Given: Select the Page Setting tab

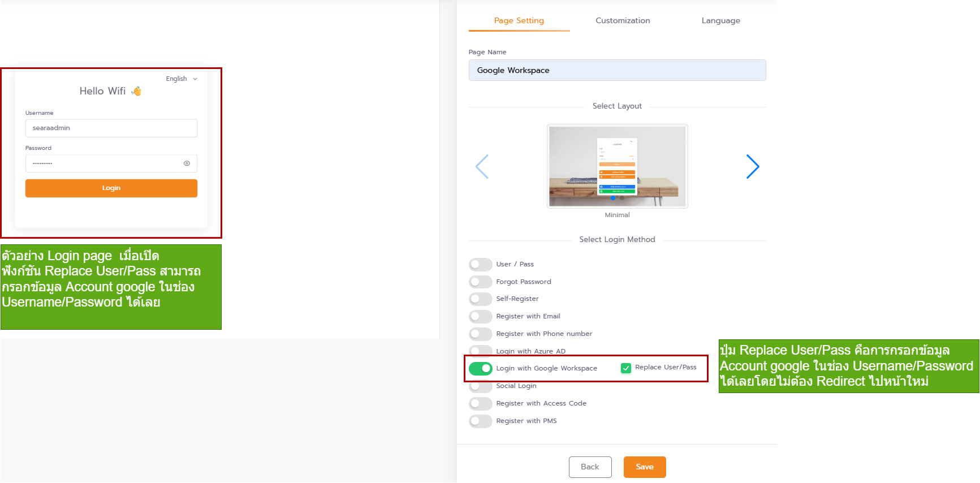Looking at the screenshot, I should 519,21.
